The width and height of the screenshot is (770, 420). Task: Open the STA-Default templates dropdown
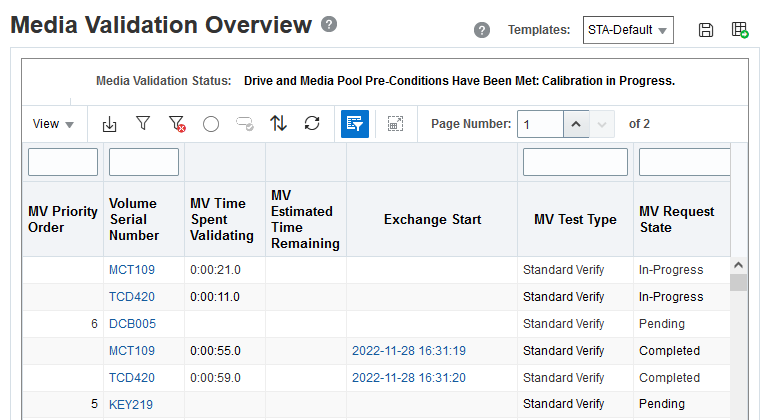click(x=628, y=30)
